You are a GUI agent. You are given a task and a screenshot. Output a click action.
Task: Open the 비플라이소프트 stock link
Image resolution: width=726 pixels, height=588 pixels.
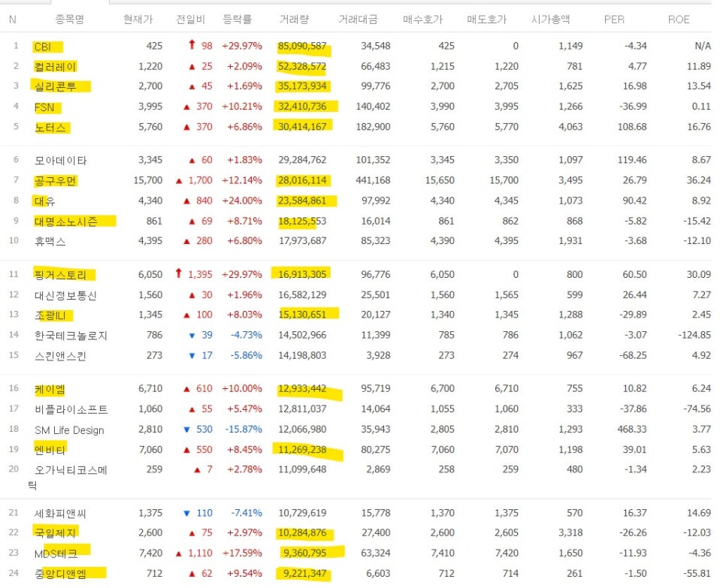pos(71,409)
